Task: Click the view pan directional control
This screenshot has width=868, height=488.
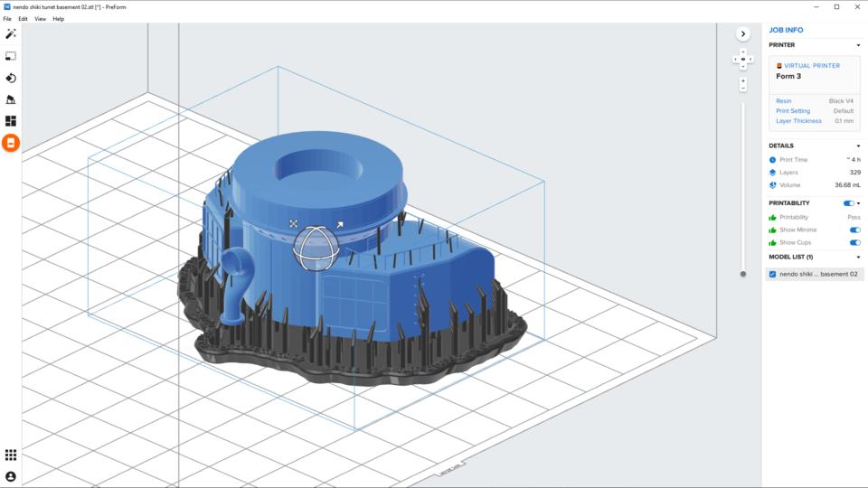Action: point(743,60)
